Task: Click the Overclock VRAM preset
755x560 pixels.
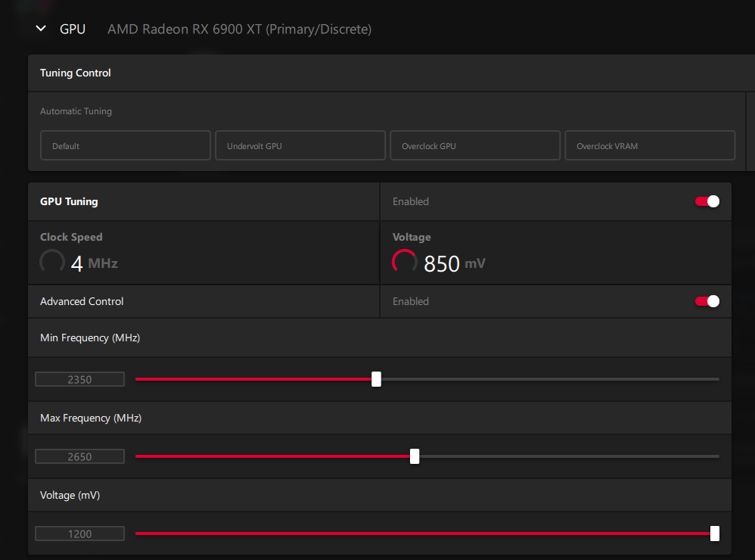Action: click(650, 145)
